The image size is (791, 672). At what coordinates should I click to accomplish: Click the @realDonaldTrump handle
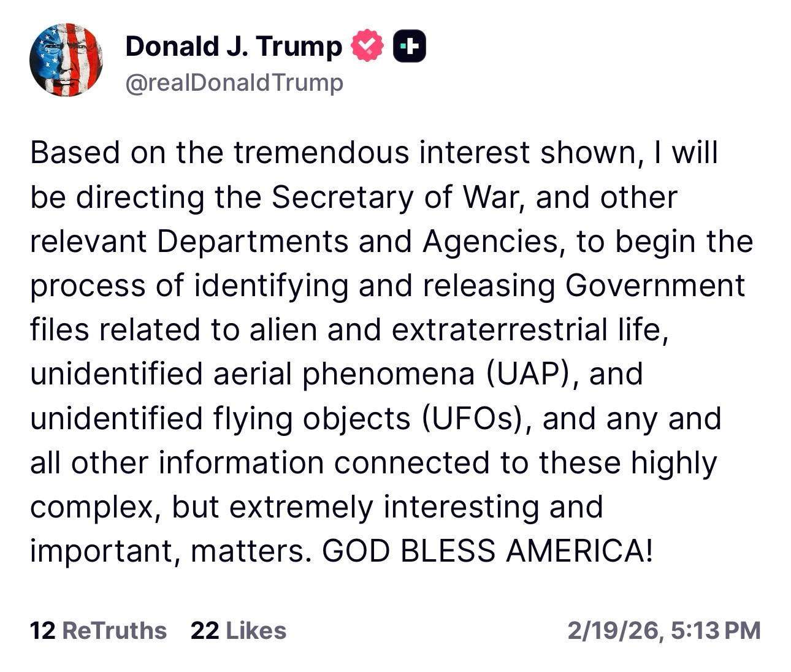pyautogui.click(x=234, y=83)
